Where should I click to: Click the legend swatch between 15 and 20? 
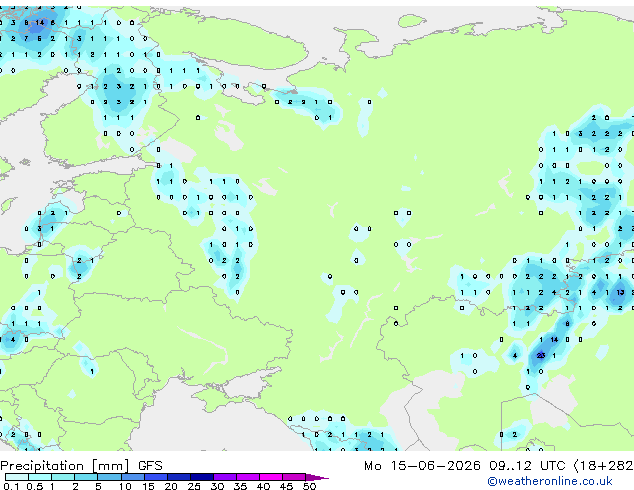tap(156, 477)
